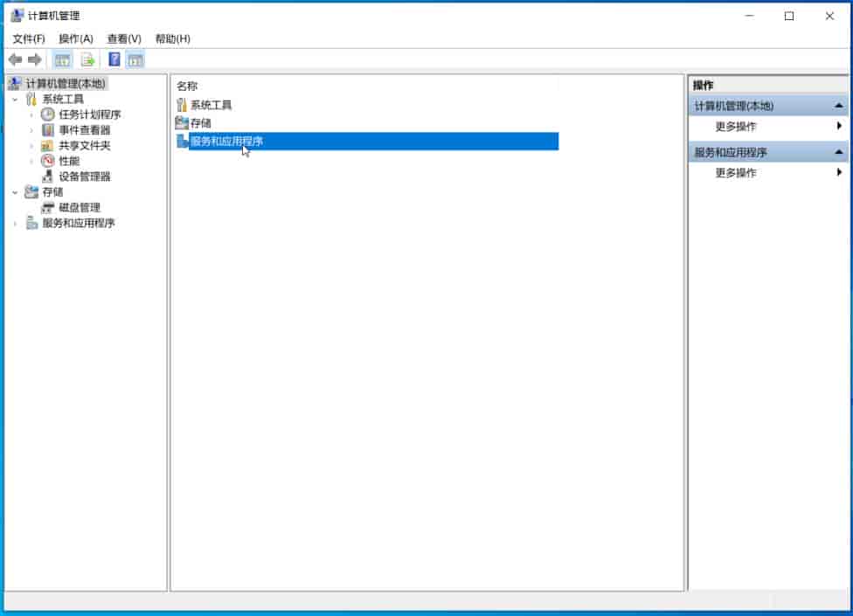The image size is (853, 616).
Task: Open the 帮助(H) menu
Action: coord(172,38)
